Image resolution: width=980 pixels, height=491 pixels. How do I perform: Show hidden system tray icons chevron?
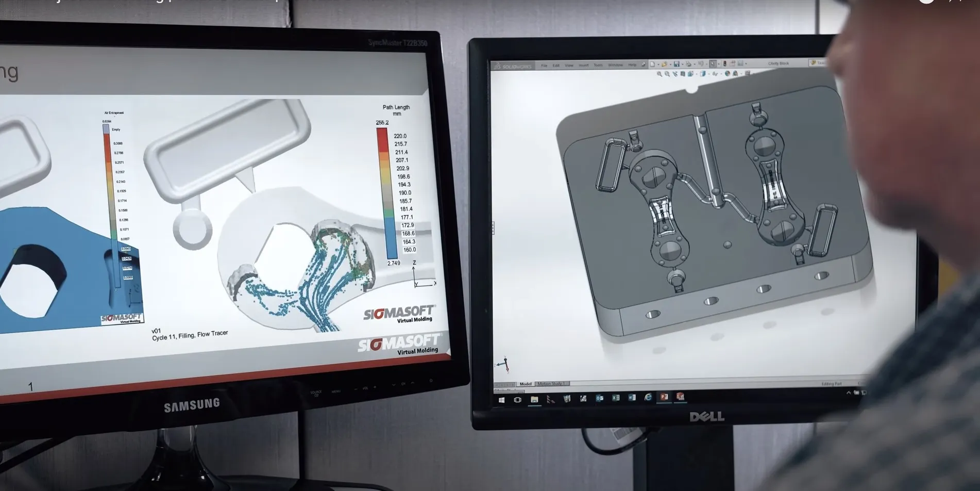click(x=849, y=393)
